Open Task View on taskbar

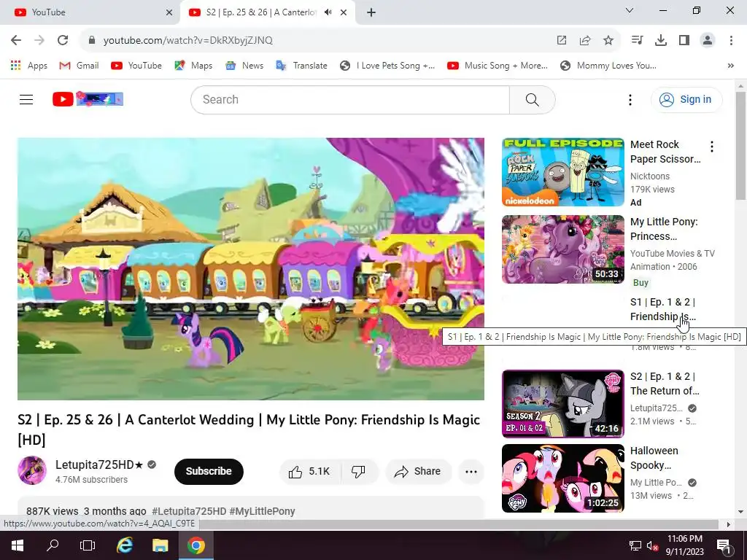88,545
